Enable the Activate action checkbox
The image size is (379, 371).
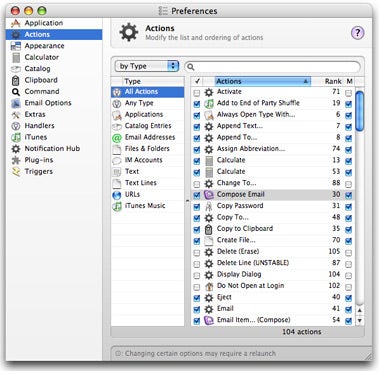197,93
